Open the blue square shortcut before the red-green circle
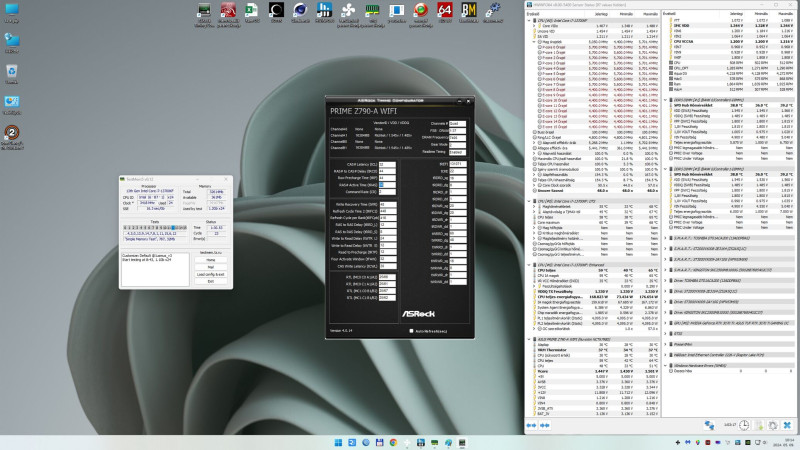This screenshot has height=450, width=800. [x=396, y=10]
